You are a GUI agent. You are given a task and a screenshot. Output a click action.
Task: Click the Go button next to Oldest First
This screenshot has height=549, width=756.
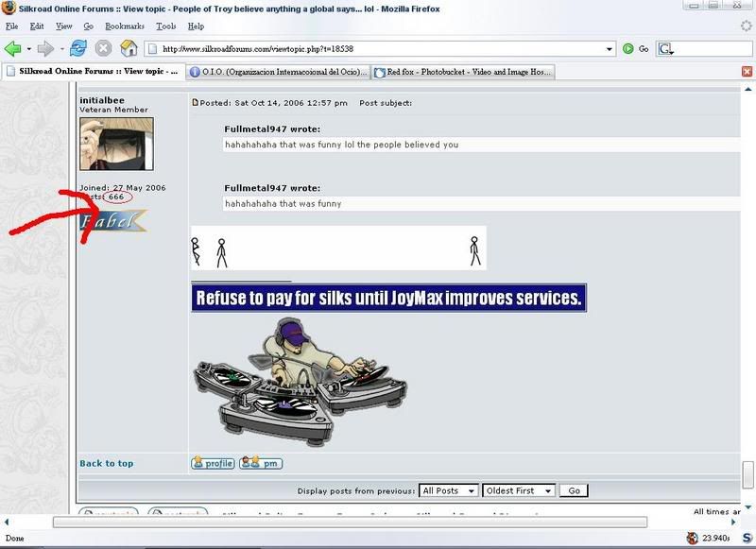(574, 490)
